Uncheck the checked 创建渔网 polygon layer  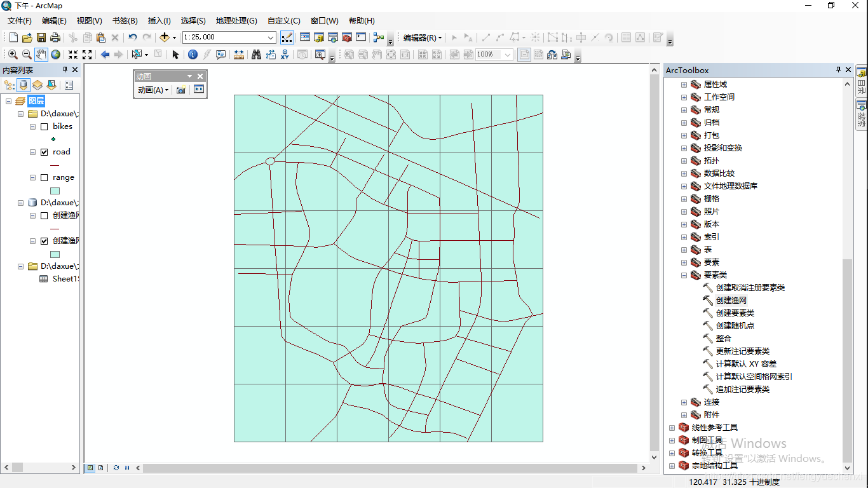click(44, 241)
